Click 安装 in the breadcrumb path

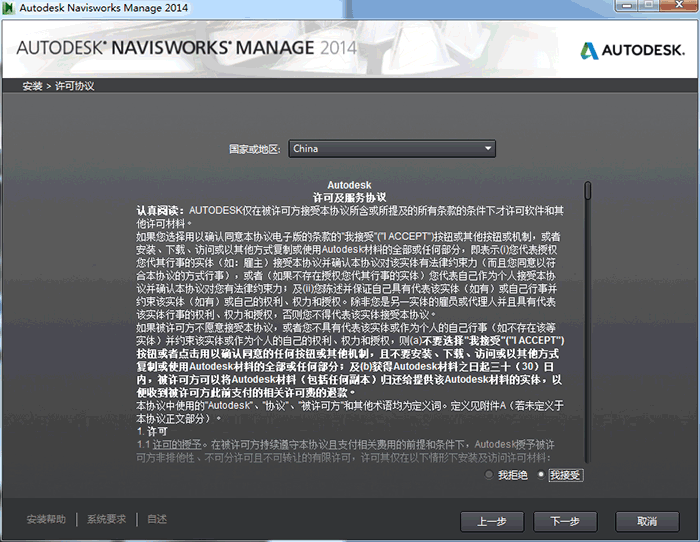[32, 87]
